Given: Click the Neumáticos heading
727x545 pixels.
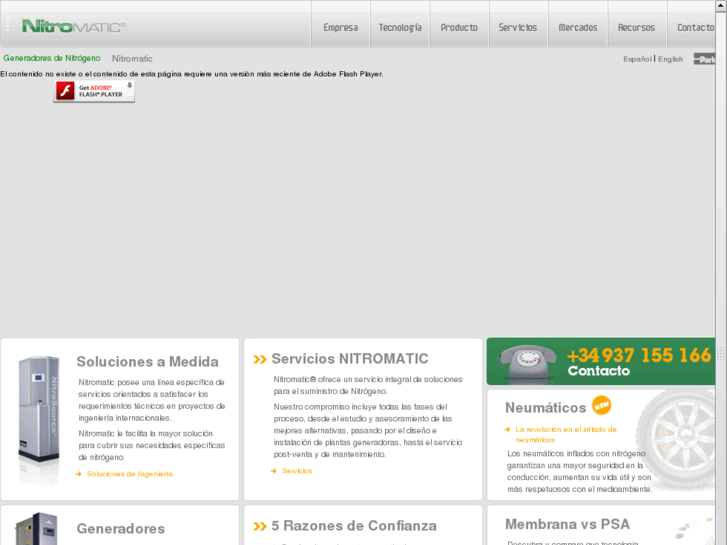Looking at the screenshot, I should point(546,407).
